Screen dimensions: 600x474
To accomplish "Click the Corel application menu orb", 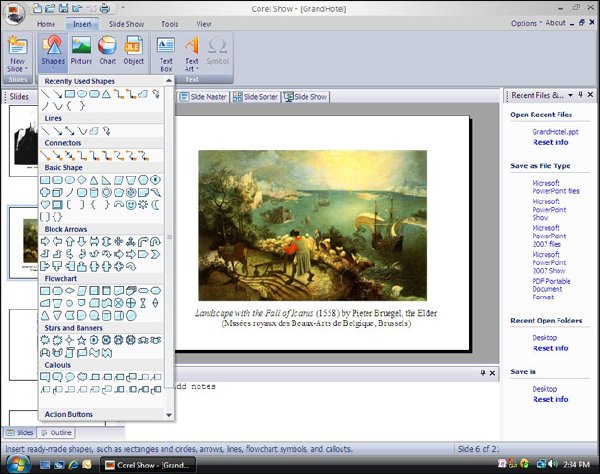I will pos(15,14).
